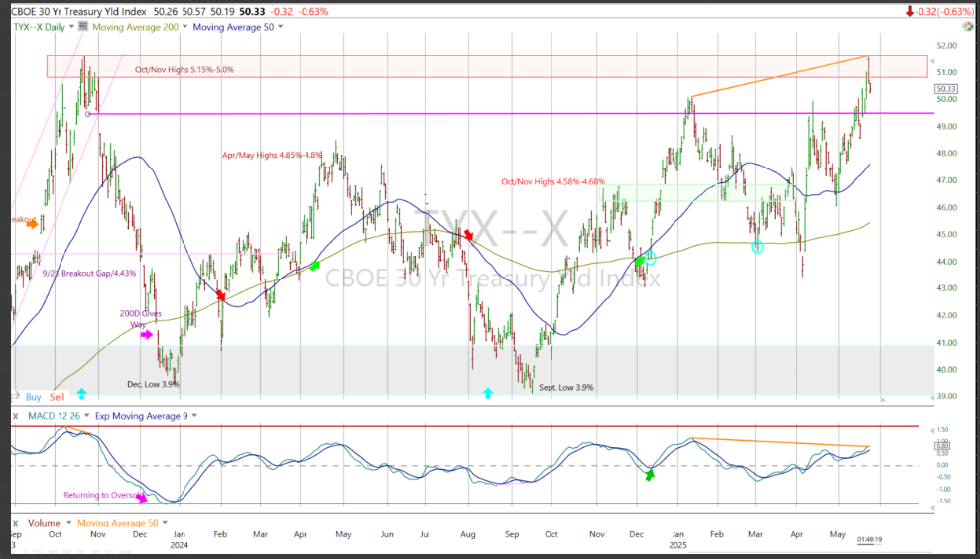980x559 pixels.
Task: Open the color palette settings icon
Action: (969, 26)
